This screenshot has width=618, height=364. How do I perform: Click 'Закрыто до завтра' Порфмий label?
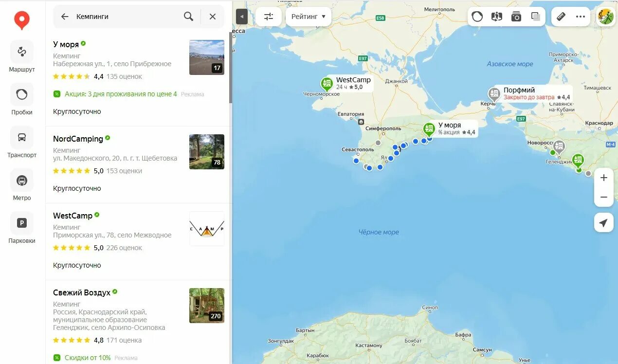pyautogui.click(x=529, y=97)
